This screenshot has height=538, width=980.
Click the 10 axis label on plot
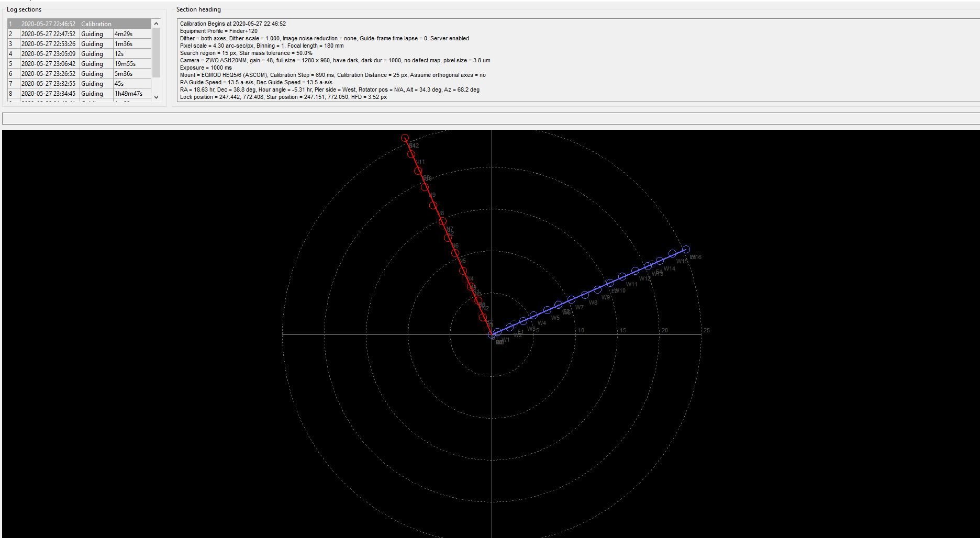581,330
